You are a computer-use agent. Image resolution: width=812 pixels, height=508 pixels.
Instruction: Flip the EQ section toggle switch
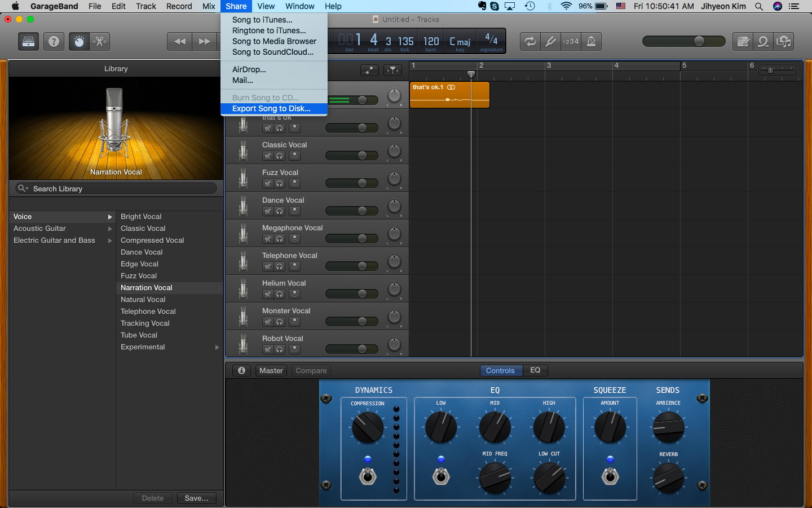click(x=441, y=476)
